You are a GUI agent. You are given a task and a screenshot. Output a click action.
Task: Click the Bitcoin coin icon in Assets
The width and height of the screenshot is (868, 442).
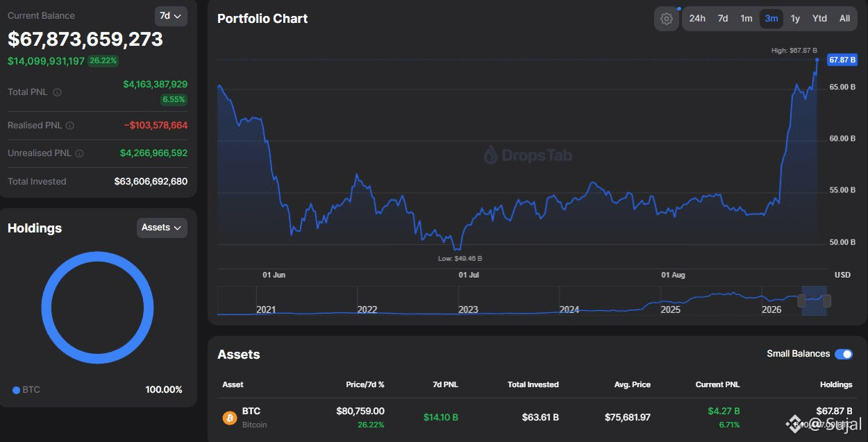click(x=230, y=418)
